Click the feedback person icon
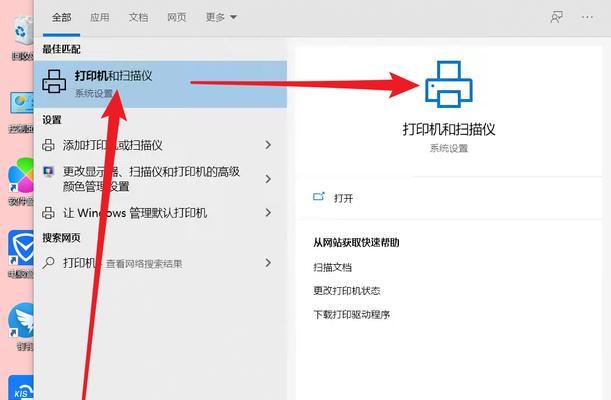Screen dimensions: 611x400 click(556, 17)
